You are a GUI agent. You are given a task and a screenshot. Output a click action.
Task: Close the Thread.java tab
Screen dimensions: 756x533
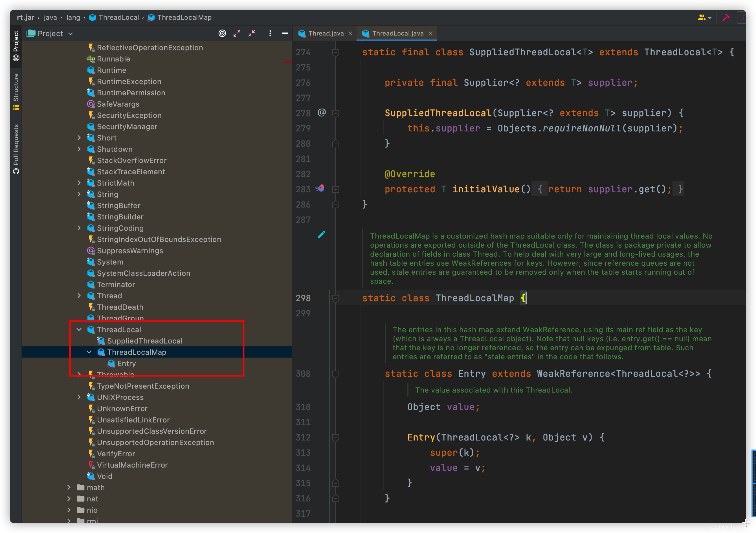pyautogui.click(x=350, y=33)
